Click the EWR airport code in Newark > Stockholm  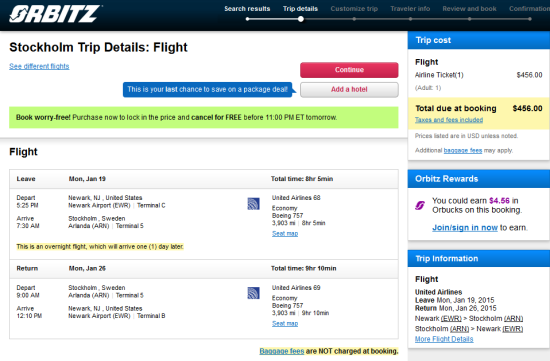[451, 319]
